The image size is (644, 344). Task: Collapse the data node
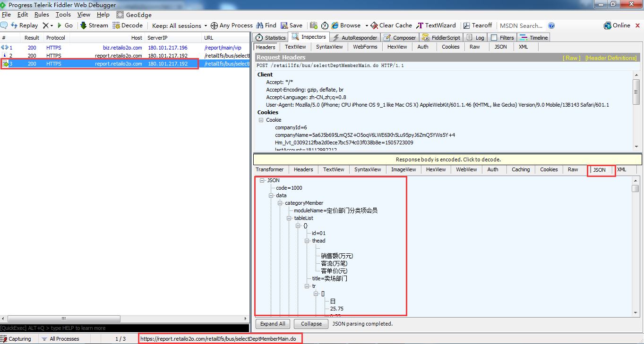(271, 195)
